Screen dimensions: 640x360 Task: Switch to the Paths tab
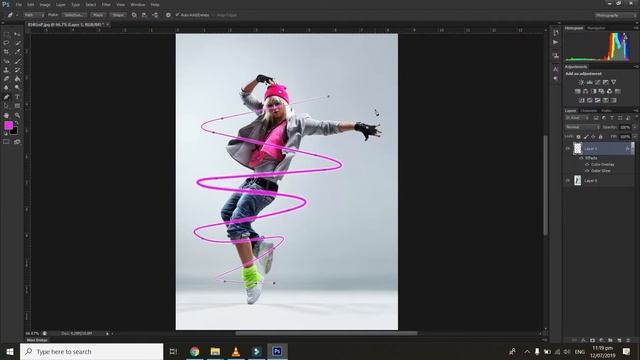(x=607, y=111)
